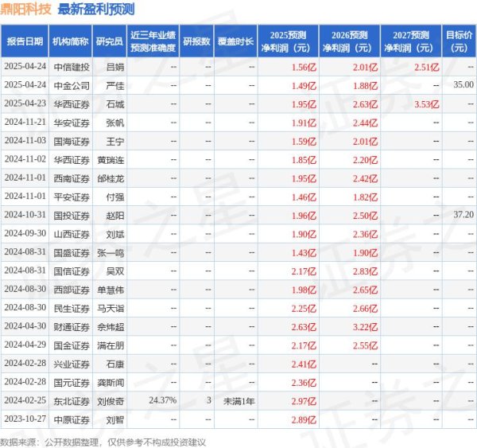Select the 中金公司 institution name
The image size is (477, 448).
coord(71,84)
